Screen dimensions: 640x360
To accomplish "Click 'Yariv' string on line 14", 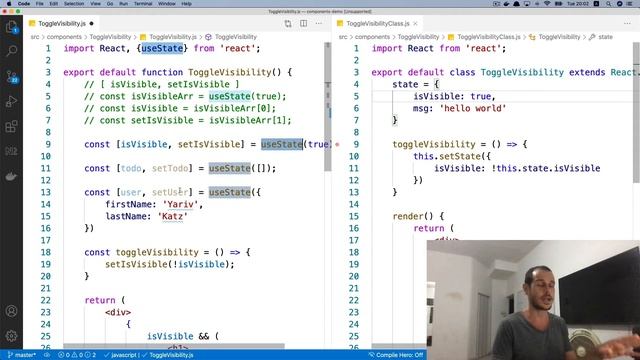I will pyautogui.click(x=180, y=204).
